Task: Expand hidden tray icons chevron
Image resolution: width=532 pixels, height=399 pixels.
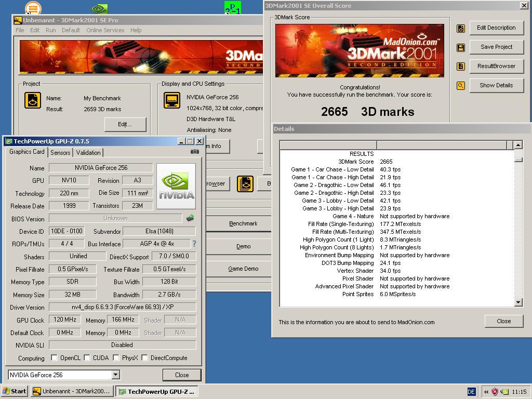Action: [486, 392]
